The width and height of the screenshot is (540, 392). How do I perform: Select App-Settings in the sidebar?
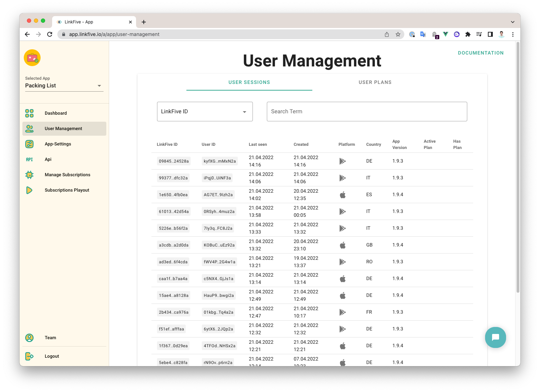pos(64,144)
